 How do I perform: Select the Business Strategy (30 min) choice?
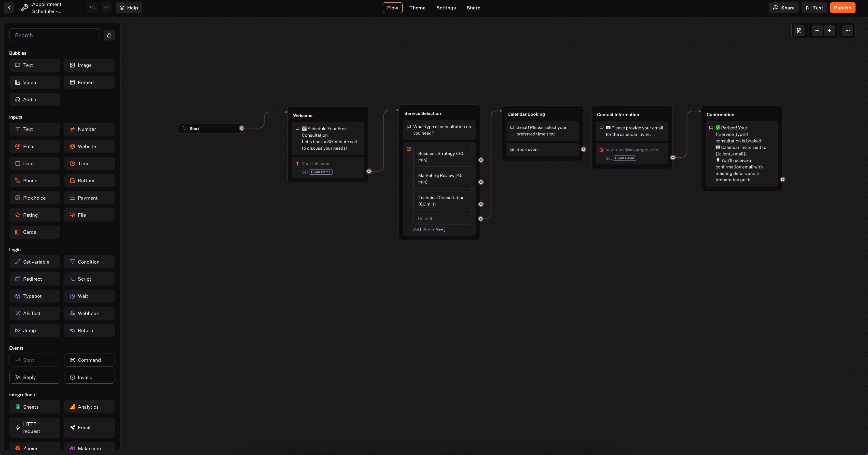click(442, 157)
